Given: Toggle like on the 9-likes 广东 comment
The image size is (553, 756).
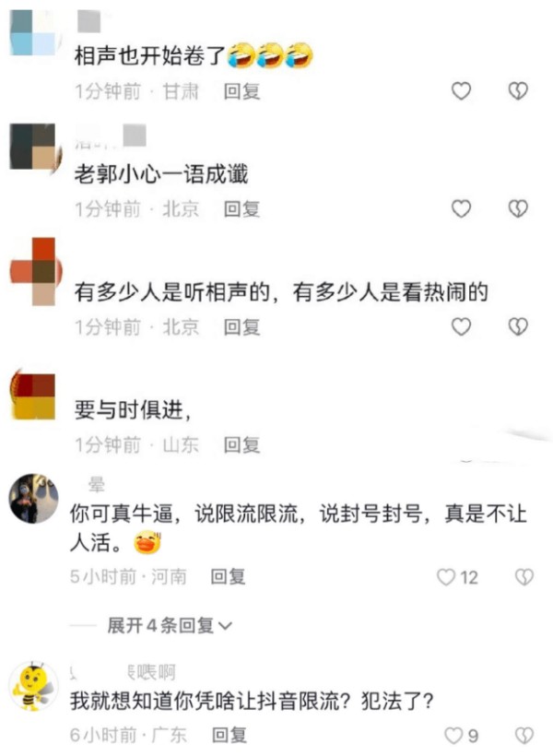Looking at the screenshot, I should point(453,736).
